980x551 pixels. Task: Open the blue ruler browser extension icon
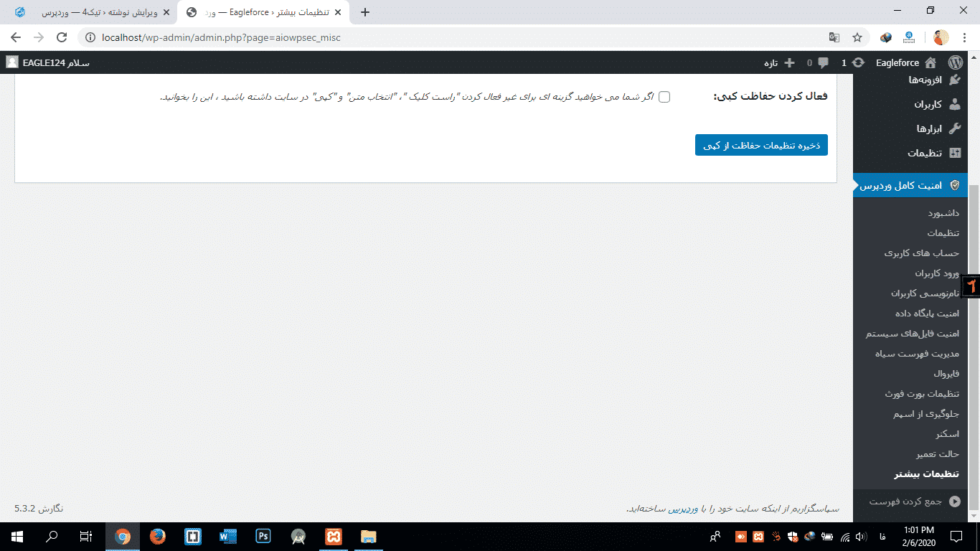pyautogui.click(x=909, y=37)
